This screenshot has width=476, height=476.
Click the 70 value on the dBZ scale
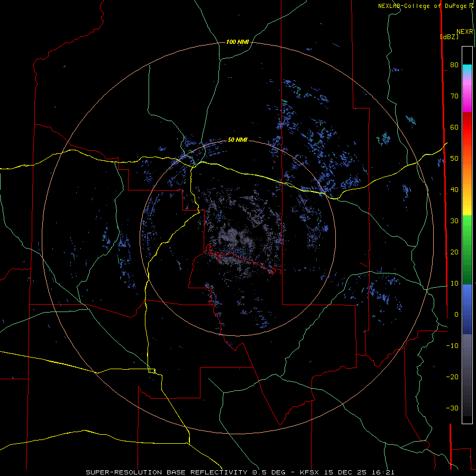[454, 96]
